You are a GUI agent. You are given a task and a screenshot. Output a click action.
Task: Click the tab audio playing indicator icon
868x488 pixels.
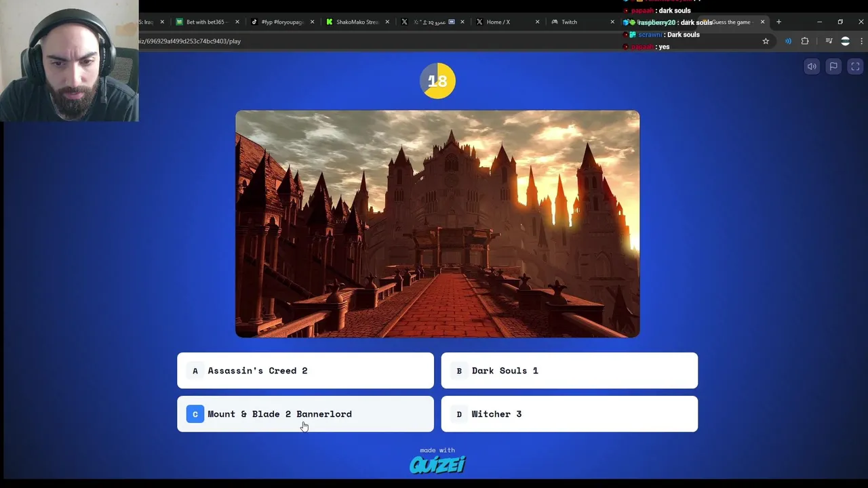(788, 41)
